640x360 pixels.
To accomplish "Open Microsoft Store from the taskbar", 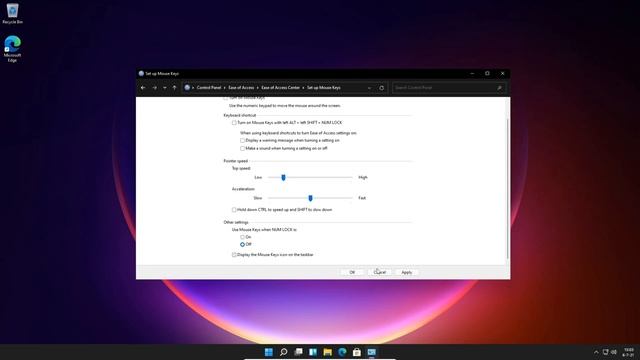I will [x=357, y=352].
